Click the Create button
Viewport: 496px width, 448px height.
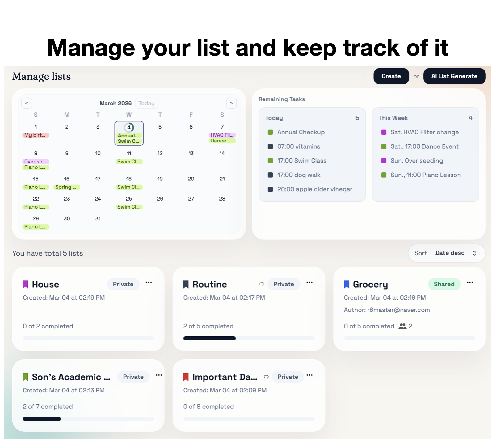pos(391,76)
